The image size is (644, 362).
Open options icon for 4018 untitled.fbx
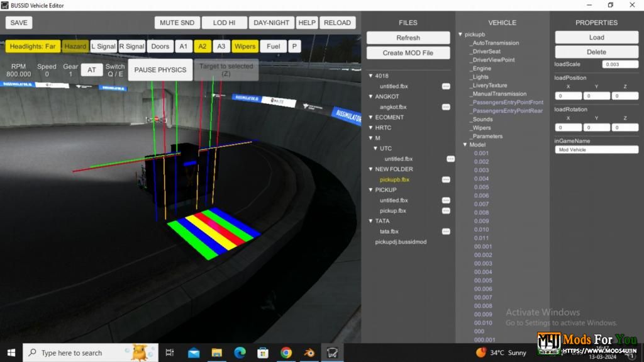[446, 86]
